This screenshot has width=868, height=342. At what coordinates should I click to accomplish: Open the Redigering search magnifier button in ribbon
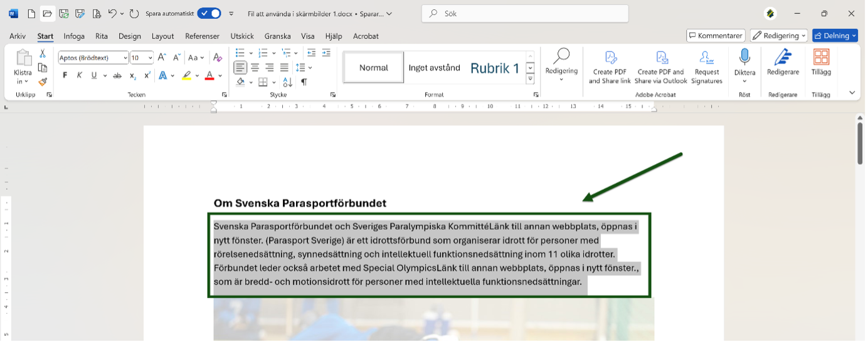561,66
